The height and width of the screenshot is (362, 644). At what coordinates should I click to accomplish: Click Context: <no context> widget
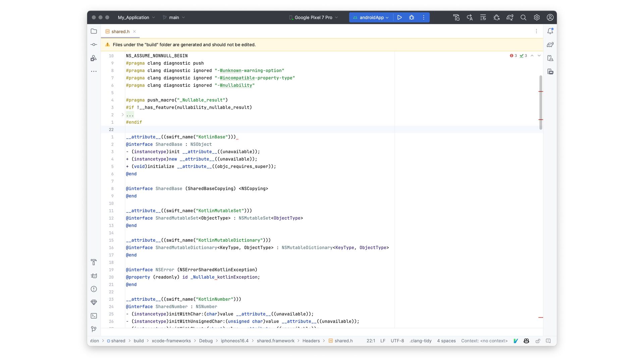pos(484,341)
